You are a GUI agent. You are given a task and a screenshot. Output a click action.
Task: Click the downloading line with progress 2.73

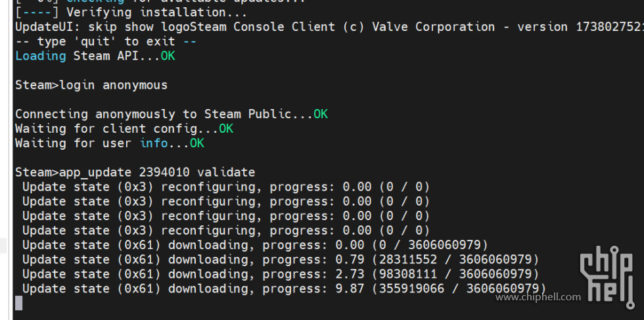280,274
